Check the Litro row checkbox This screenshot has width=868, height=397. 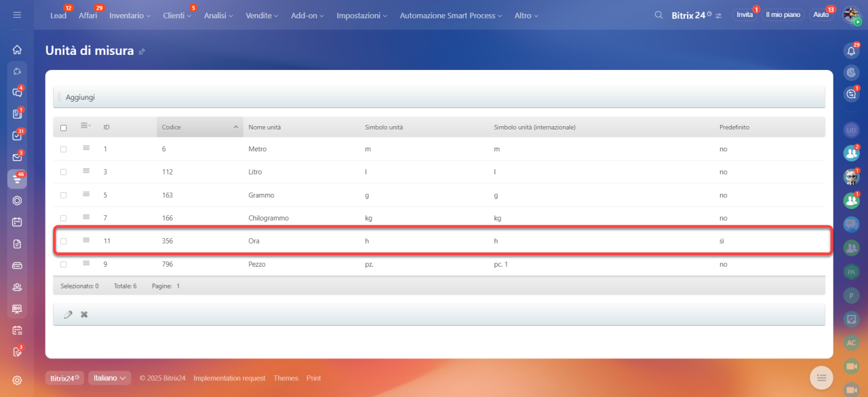(64, 172)
